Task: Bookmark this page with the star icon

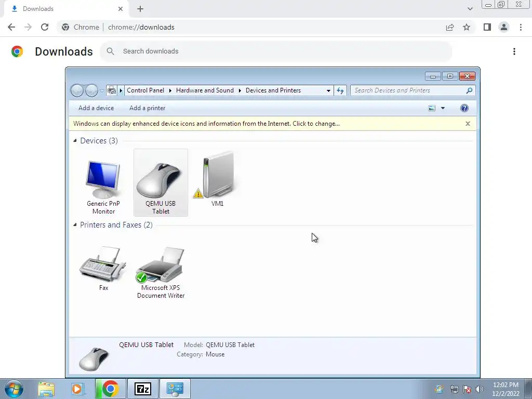Action: click(467, 27)
